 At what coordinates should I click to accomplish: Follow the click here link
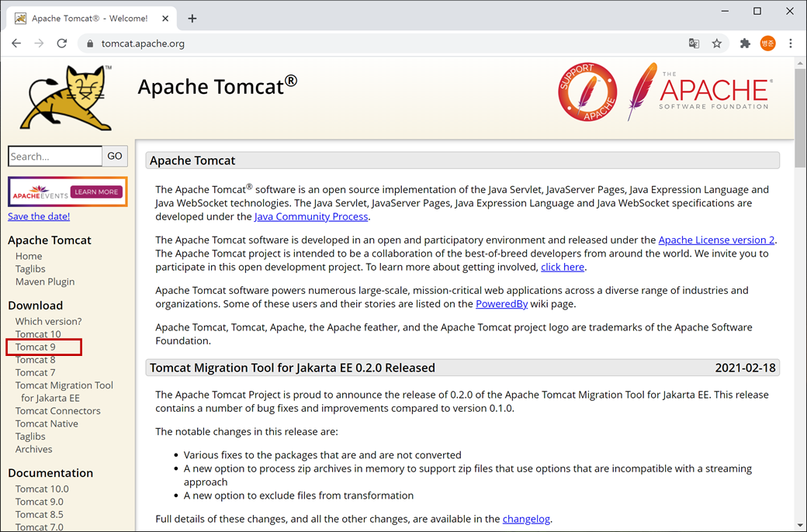pyautogui.click(x=562, y=267)
